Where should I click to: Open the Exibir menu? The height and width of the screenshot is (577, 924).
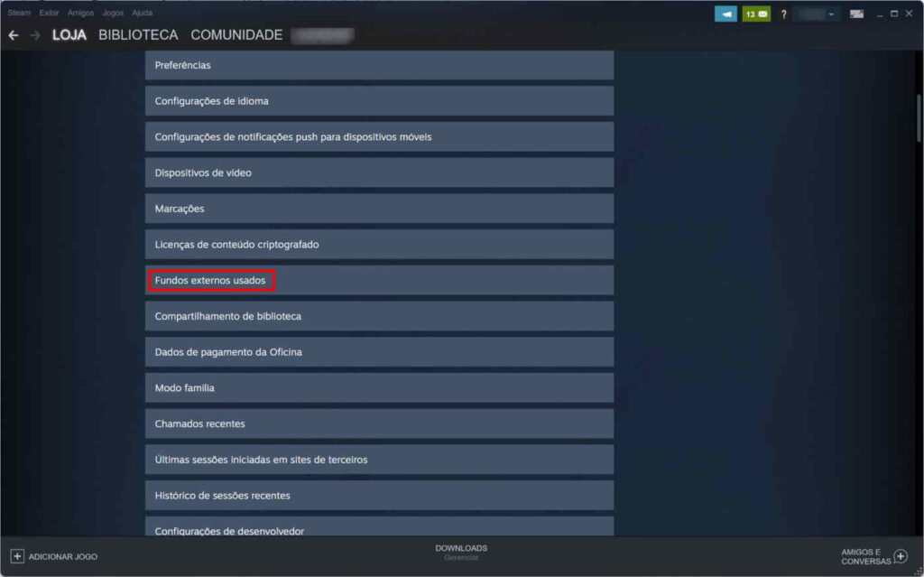[49, 13]
